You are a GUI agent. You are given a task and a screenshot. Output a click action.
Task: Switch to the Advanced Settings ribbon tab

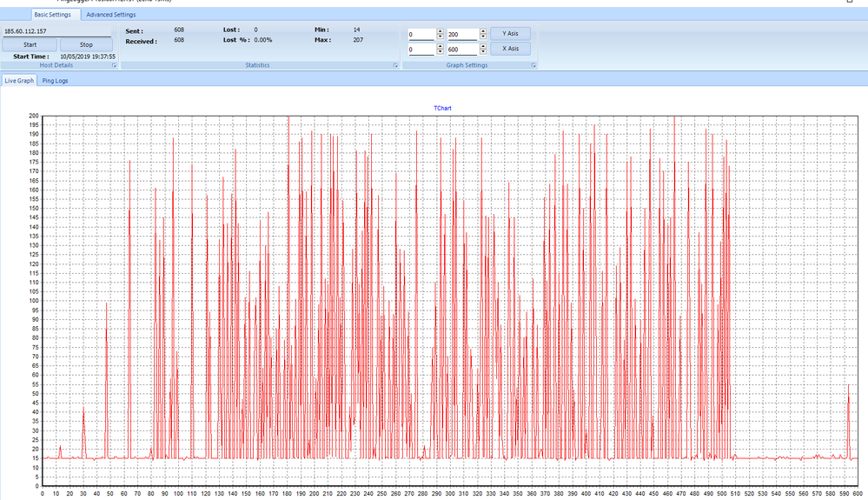coord(110,15)
